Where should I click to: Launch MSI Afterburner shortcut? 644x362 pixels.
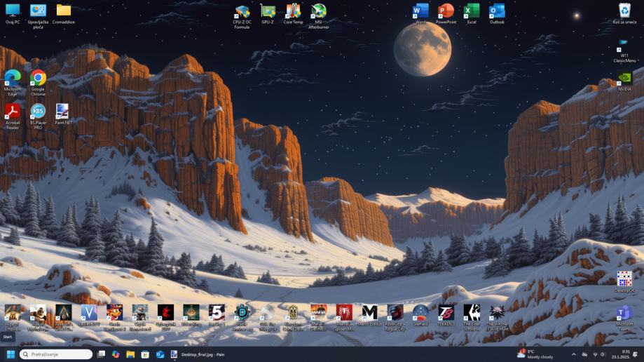(x=318, y=16)
